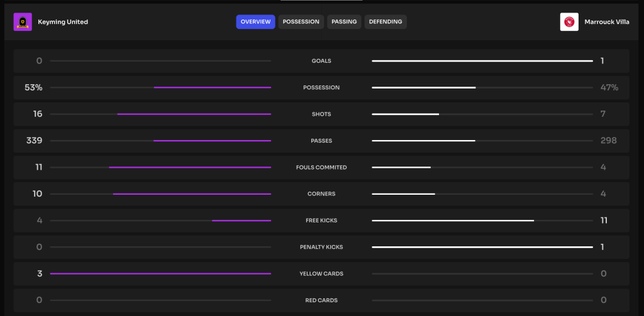The height and width of the screenshot is (316, 644).
Task: Click the Keyming United team name
Action: pos(63,22)
